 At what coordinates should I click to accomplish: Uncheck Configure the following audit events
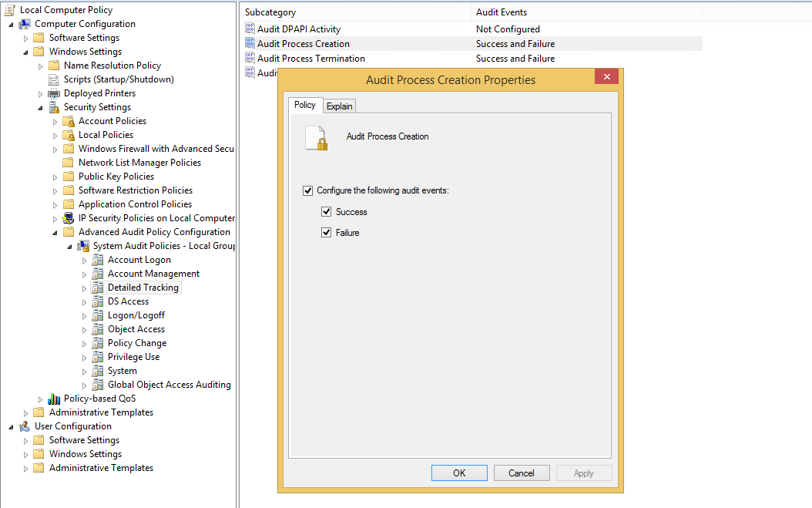coord(308,190)
